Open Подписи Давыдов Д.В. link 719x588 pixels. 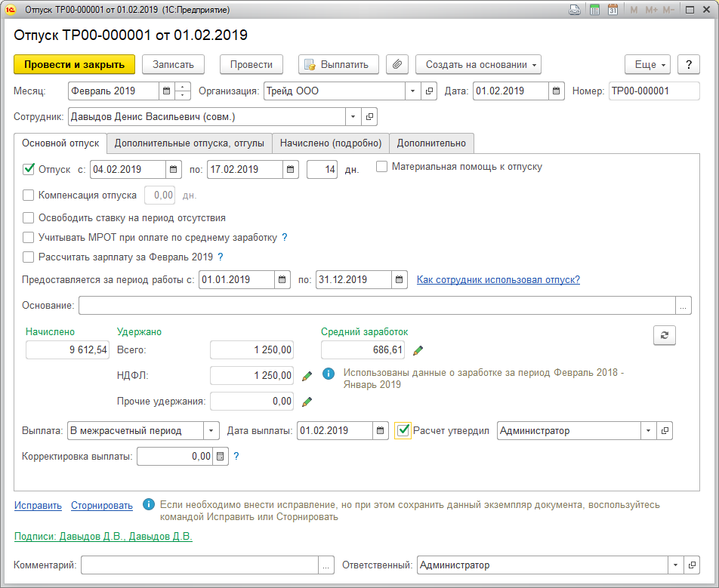click(103, 537)
